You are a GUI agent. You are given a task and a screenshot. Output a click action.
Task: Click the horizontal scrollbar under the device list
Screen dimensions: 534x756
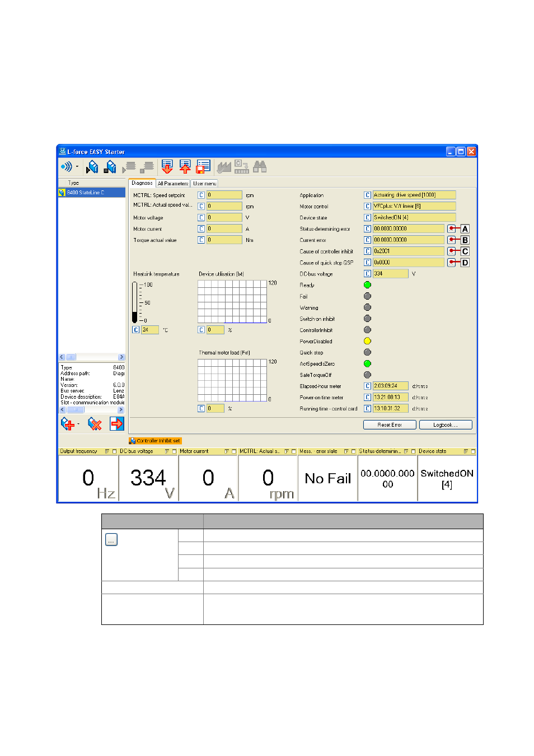pyautogui.click(x=92, y=357)
